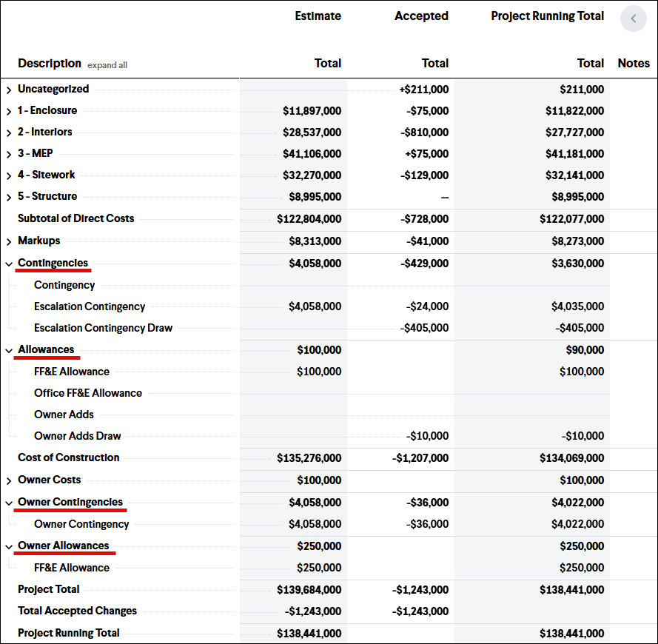Expand the 2 - Interiors section

pos(9,132)
